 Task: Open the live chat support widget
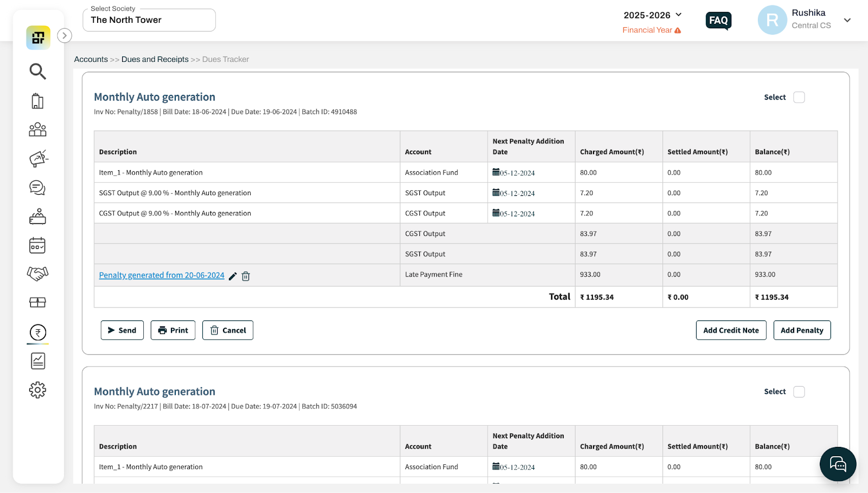coord(838,464)
